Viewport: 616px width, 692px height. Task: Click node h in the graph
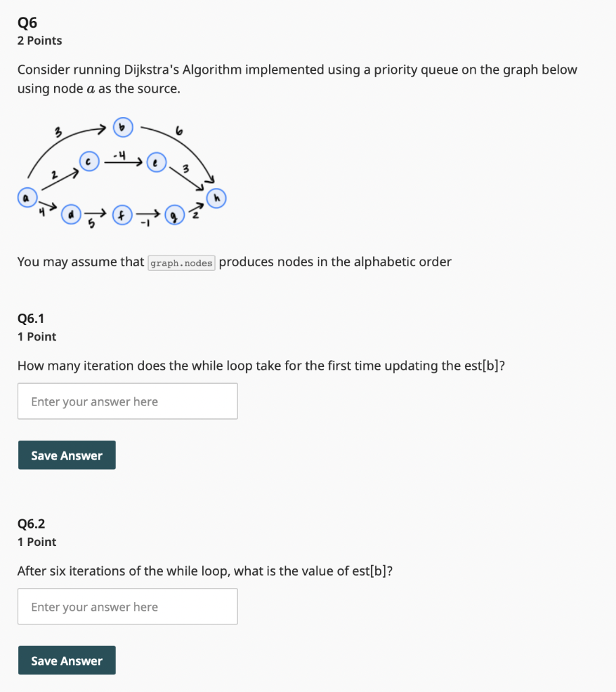click(216, 198)
